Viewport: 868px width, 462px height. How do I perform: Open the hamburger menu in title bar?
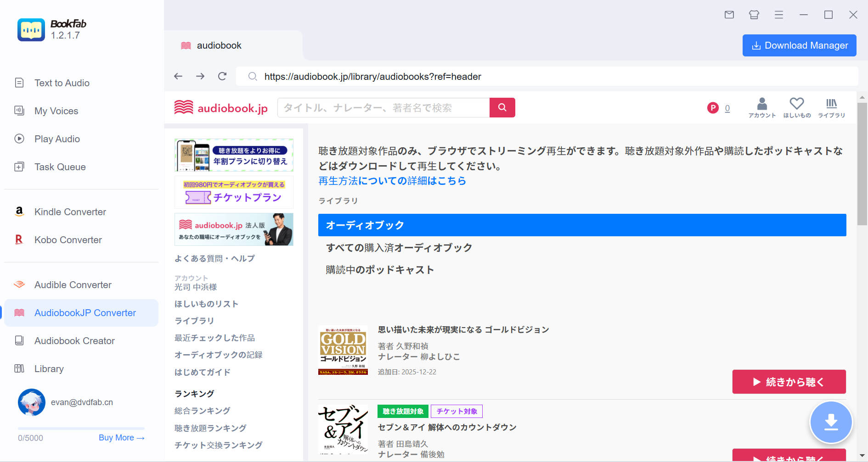[x=779, y=15]
